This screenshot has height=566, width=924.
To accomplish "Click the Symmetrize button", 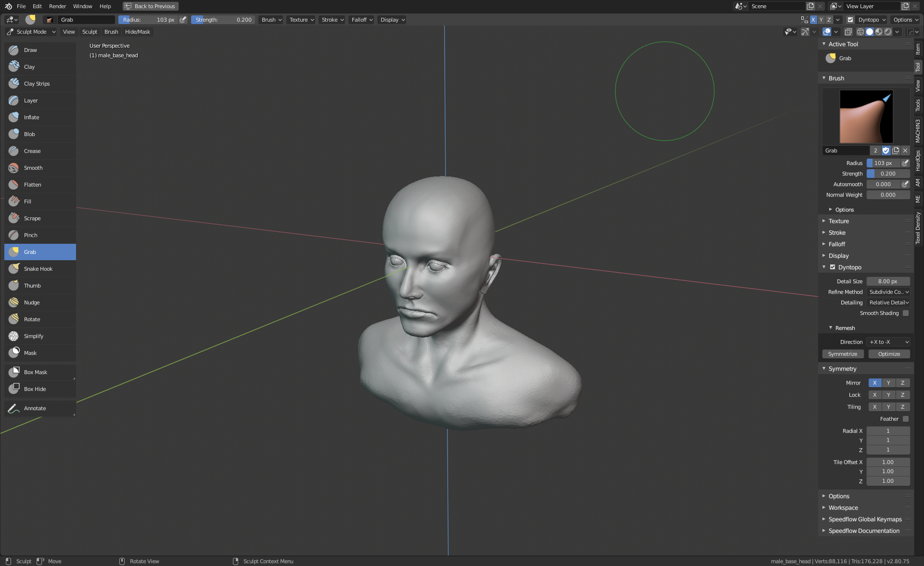I will pyautogui.click(x=843, y=354).
